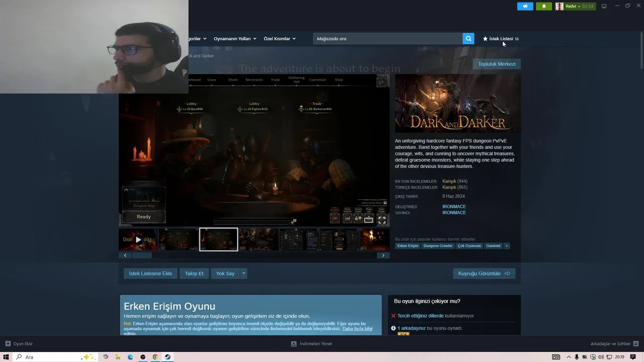Image resolution: width=644 pixels, height=362 pixels.
Task: Click the 8 Haz 2024 release date
Action: (453, 197)
